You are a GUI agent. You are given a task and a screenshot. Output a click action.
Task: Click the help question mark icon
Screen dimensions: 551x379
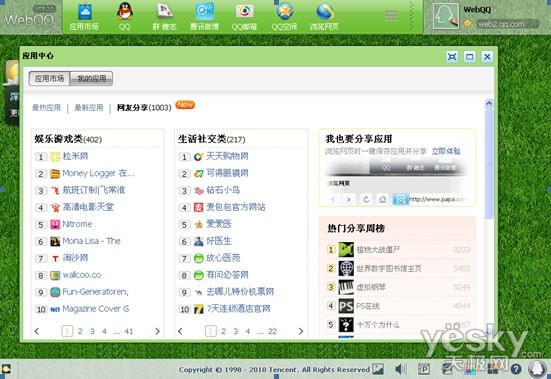tap(516, 369)
